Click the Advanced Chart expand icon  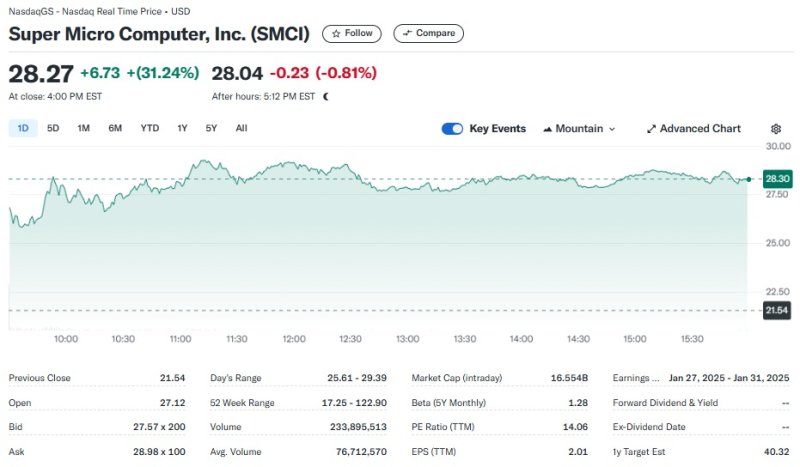[x=652, y=129]
